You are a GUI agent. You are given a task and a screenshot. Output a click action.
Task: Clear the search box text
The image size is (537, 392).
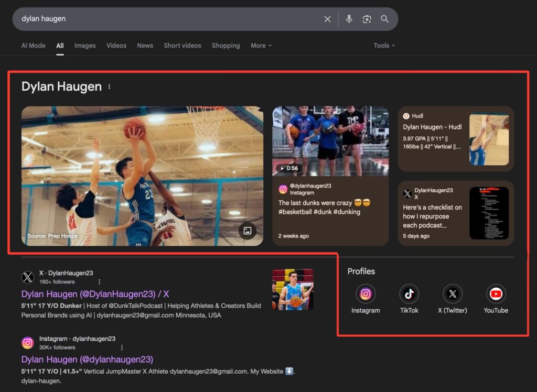click(x=327, y=19)
